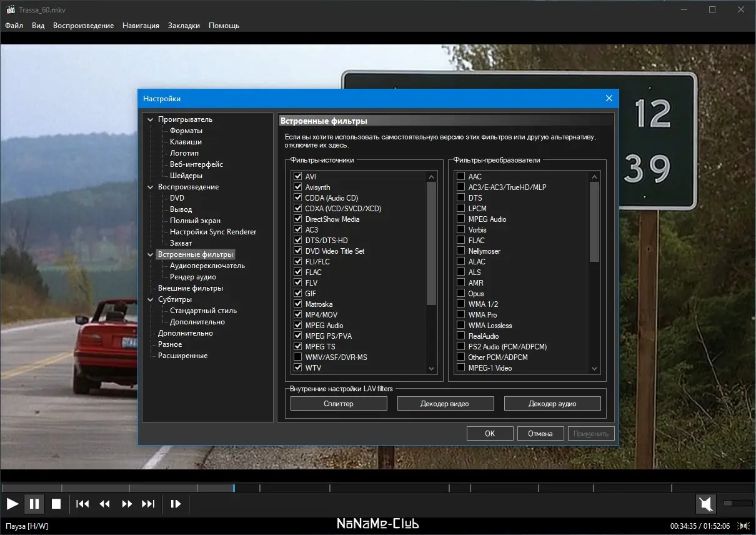
Task: Skip to next track icon
Action: tap(148, 504)
